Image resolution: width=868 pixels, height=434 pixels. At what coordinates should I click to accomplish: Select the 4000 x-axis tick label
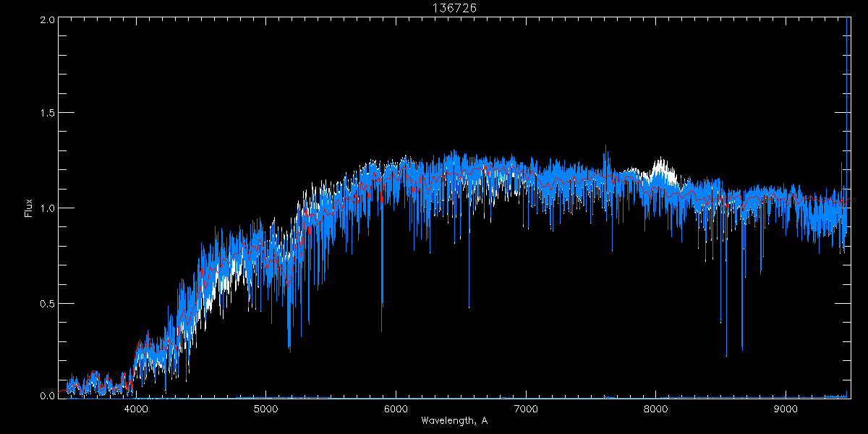136,407
